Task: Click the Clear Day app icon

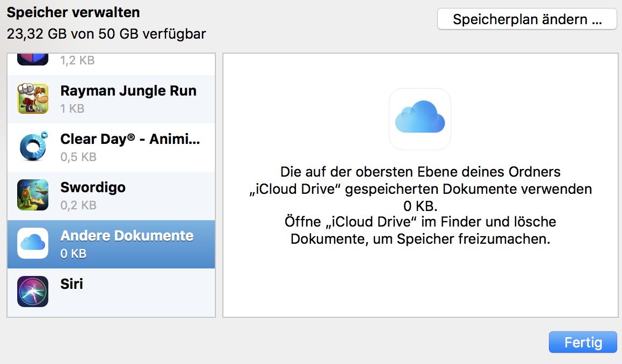Action: click(33, 147)
